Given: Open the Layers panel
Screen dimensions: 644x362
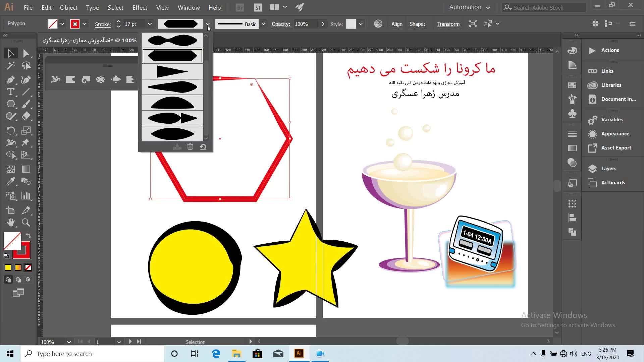Looking at the screenshot, I should [608, 169].
